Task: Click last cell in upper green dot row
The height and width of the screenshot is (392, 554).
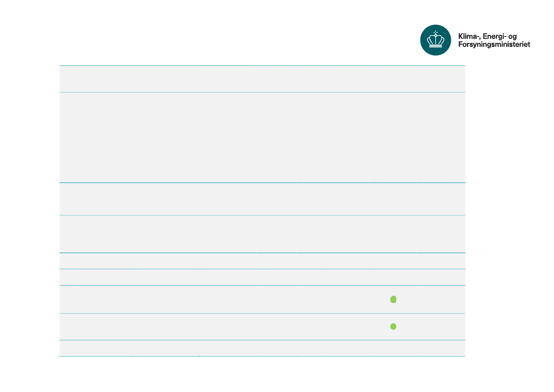Action: (x=441, y=300)
